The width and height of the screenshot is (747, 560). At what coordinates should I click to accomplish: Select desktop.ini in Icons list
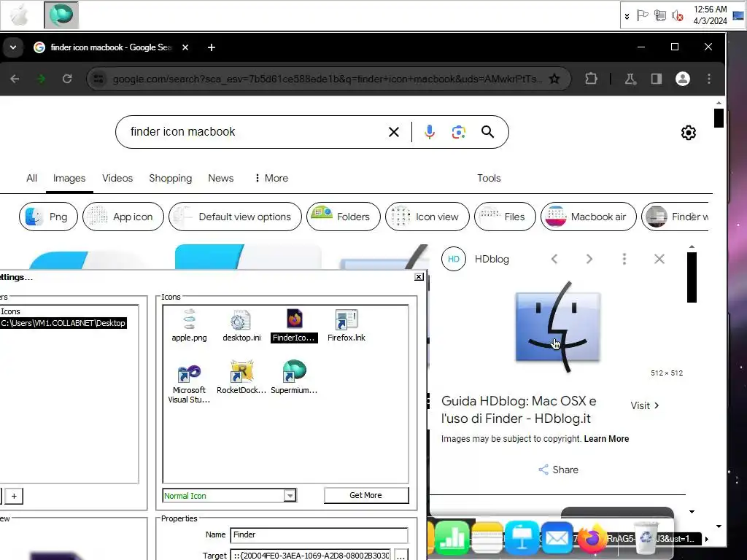pos(241,326)
